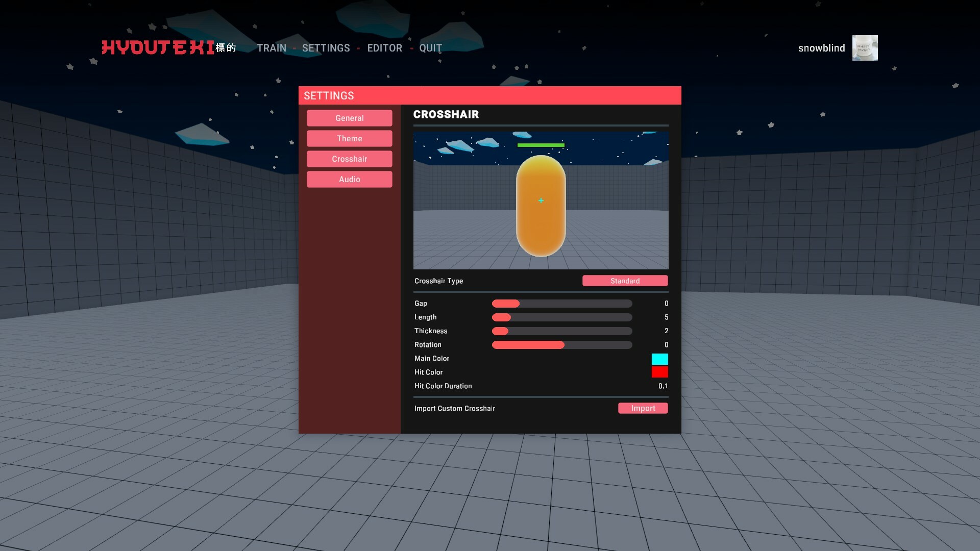Open the SETTINGS menu item

click(326, 48)
